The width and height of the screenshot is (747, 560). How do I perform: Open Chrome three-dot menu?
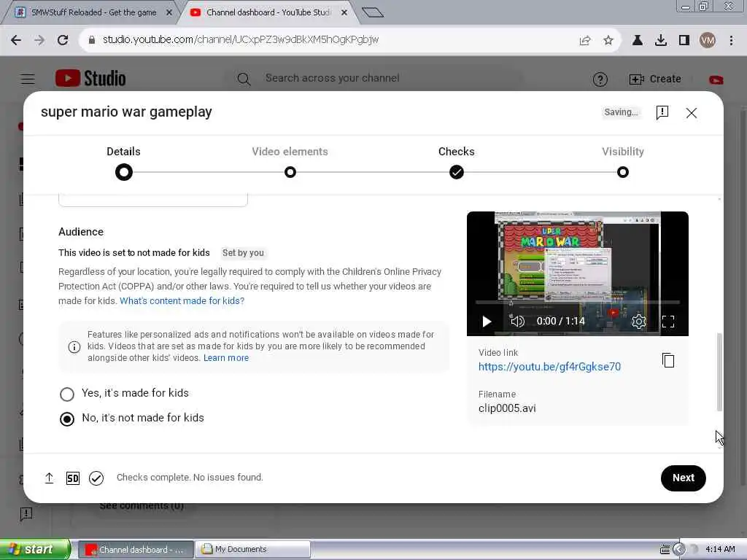coord(731,41)
